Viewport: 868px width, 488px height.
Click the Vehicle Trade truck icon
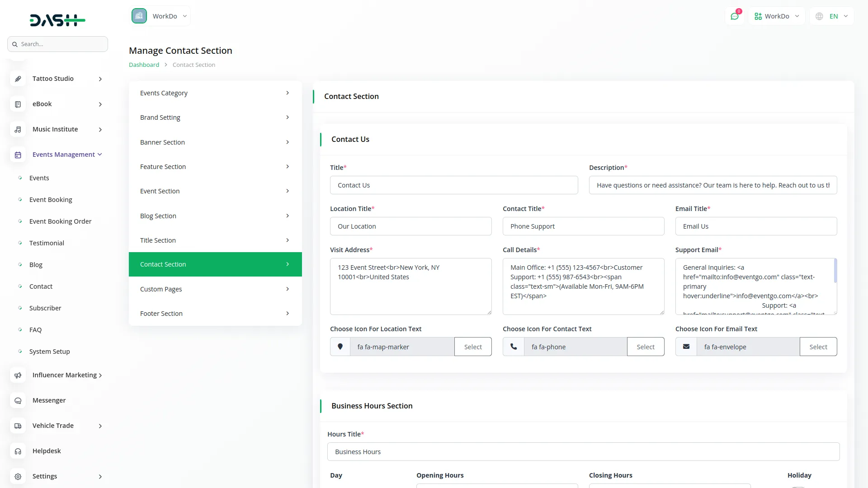[x=18, y=426]
